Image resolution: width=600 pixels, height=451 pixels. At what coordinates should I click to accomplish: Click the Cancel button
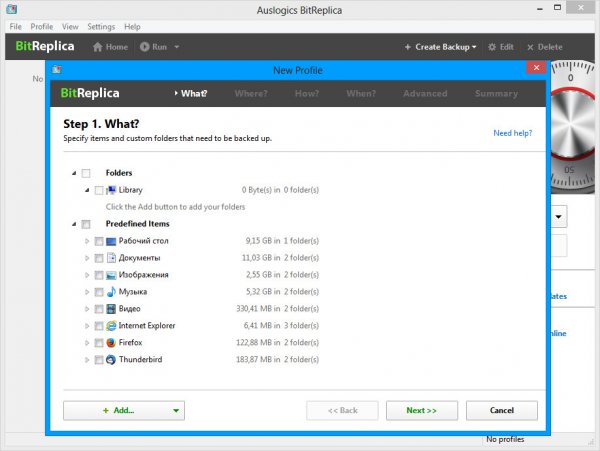click(502, 410)
